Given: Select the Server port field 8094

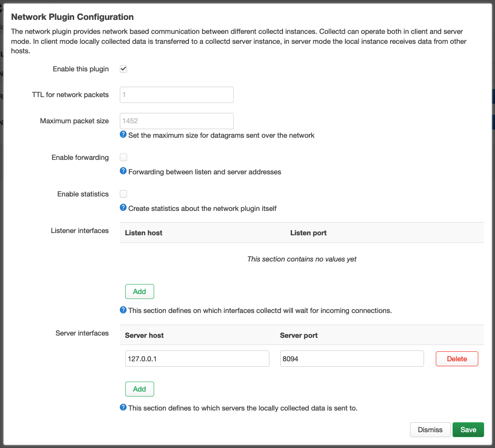Looking at the screenshot, I should [352, 359].
